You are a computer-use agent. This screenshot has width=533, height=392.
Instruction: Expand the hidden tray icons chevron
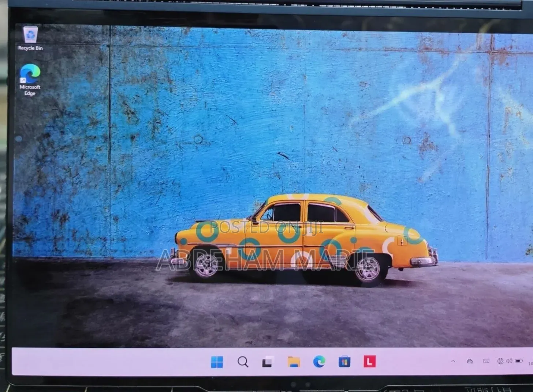pyautogui.click(x=453, y=361)
